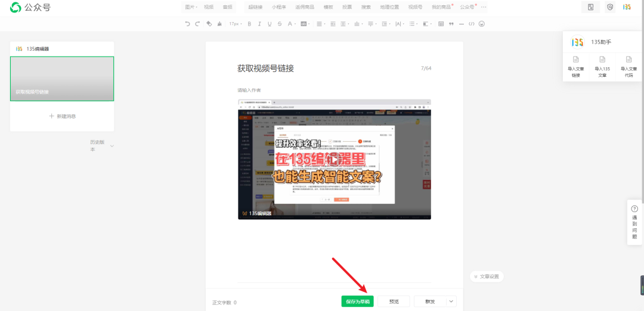This screenshot has height=311, width=644.
Task: Undo the last edit
Action: (x=188, y=24)
